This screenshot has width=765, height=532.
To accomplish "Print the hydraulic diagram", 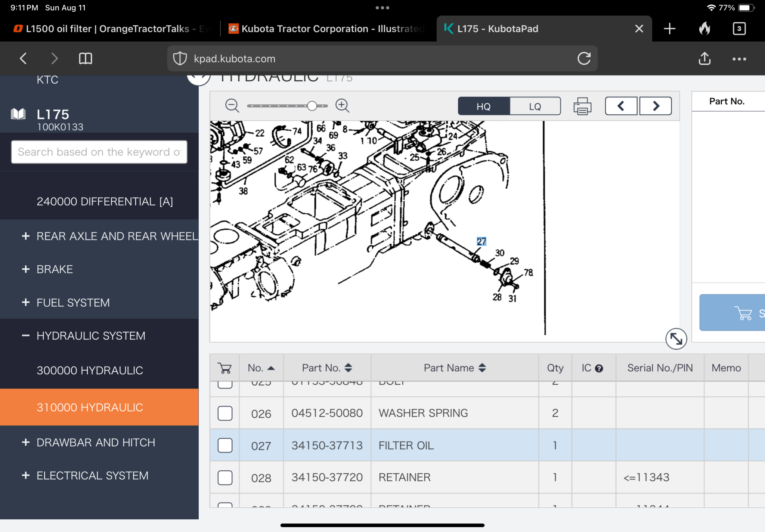I will coord(582,106).
